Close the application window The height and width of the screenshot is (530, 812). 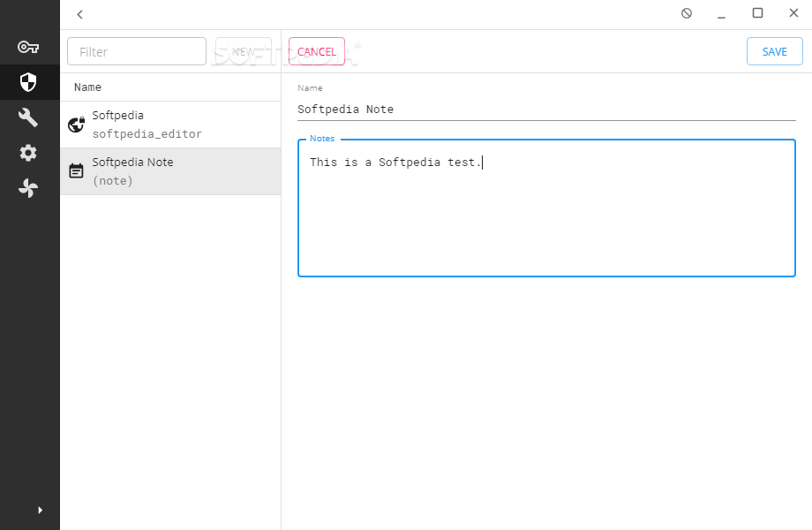[793, 13]
